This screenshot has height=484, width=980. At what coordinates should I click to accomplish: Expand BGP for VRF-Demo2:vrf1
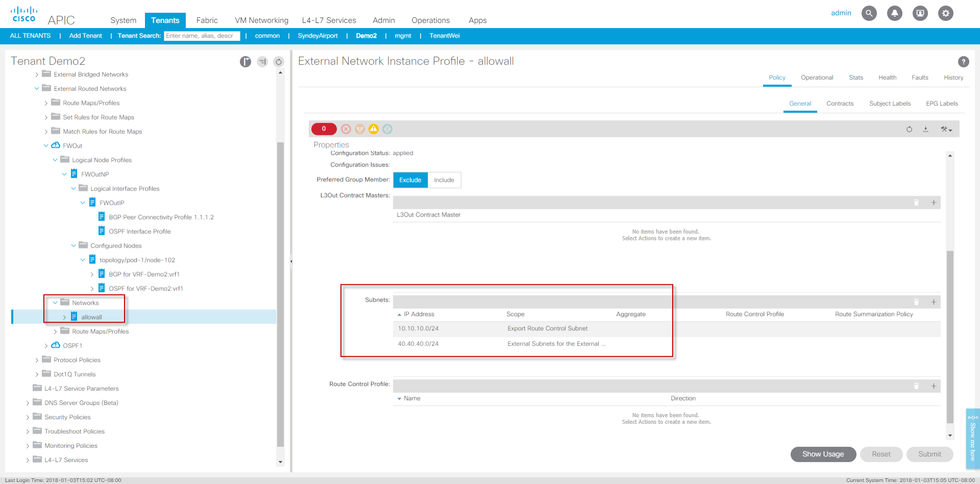(x=92, y=275)
